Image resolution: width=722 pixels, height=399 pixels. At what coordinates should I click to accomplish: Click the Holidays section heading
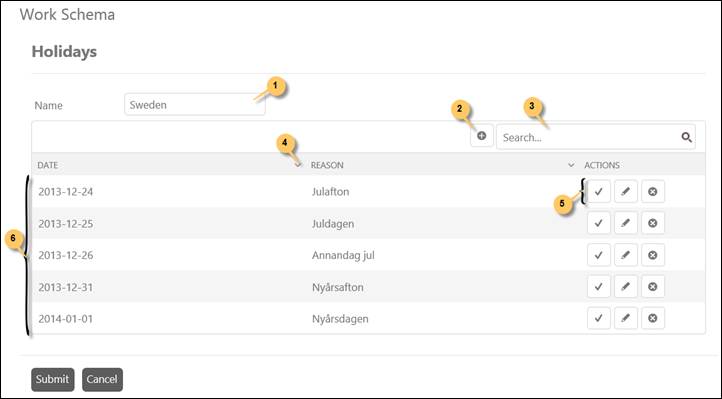click(x=64, y=52)
